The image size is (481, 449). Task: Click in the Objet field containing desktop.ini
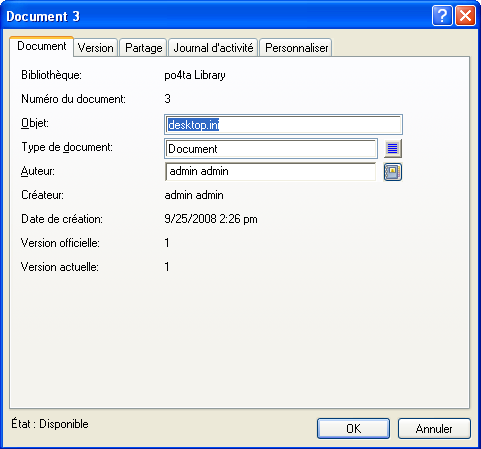[x=283, y=125]
